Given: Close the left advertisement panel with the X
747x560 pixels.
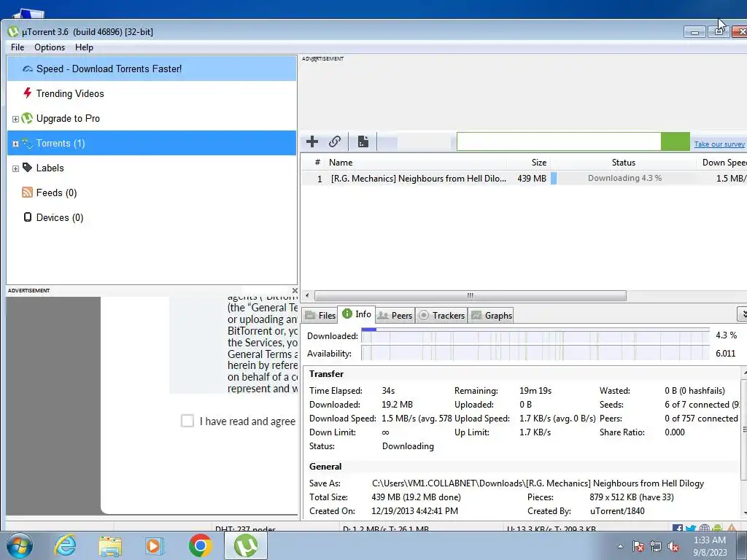Looking at the screenshot, I should point(295,290).
